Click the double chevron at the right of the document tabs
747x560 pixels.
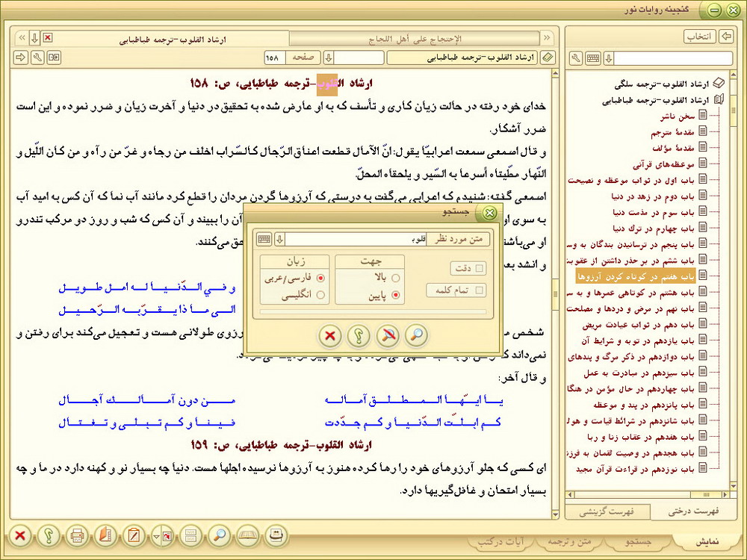tap(548, 38)
